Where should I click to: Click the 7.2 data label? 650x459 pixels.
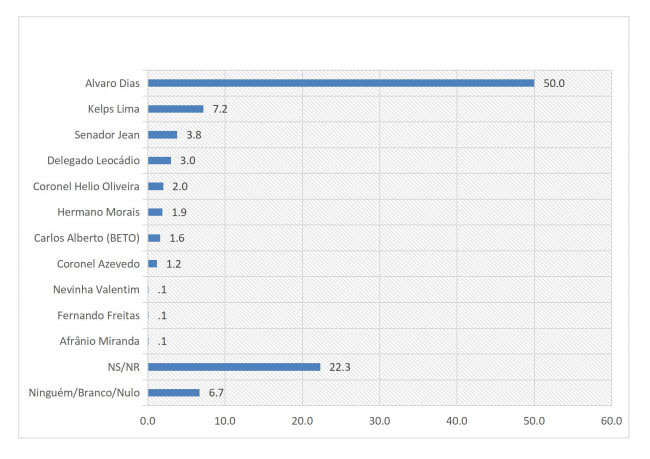[220, 108]
